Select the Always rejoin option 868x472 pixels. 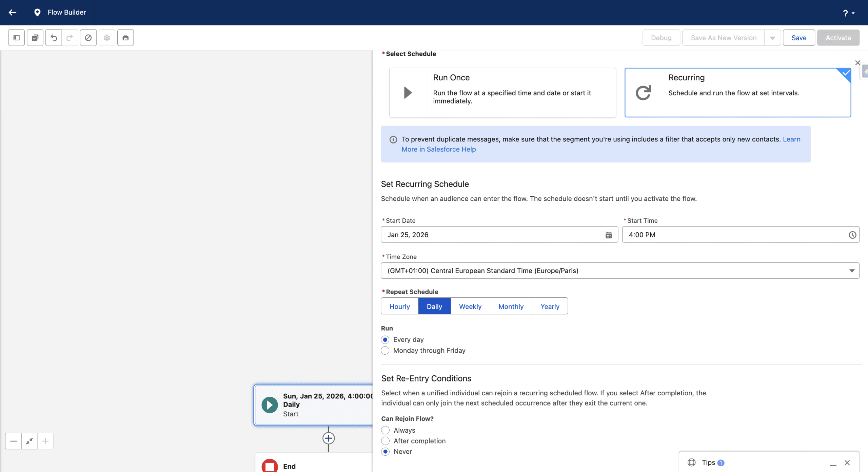pyautogui.click(x=385, y=430)
